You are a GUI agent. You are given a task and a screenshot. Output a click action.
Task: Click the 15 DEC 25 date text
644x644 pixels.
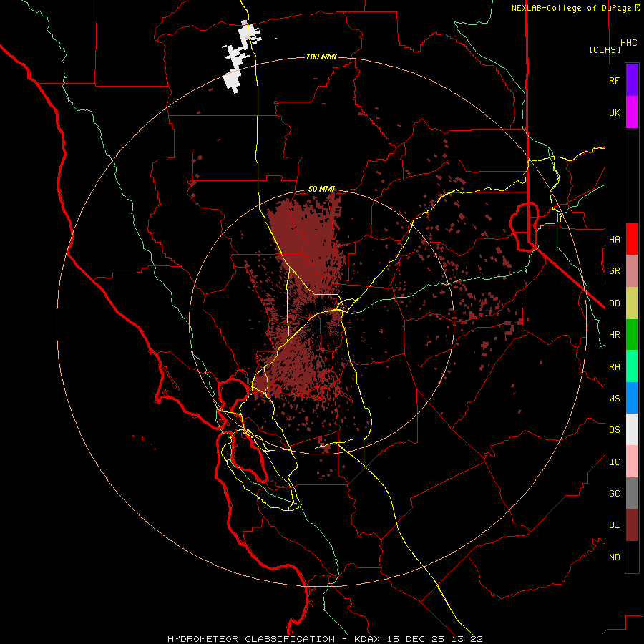pos(419,639)
